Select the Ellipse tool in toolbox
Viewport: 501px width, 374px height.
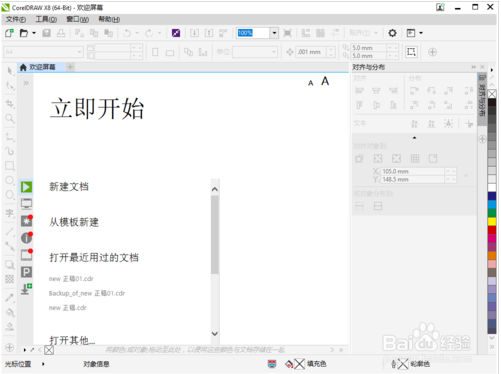[10, 180]
